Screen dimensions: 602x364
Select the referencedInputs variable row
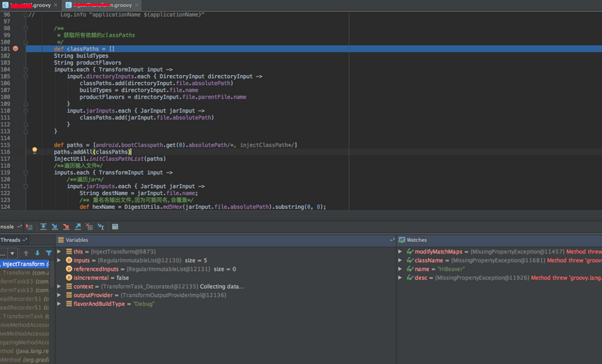coord(225,269)
